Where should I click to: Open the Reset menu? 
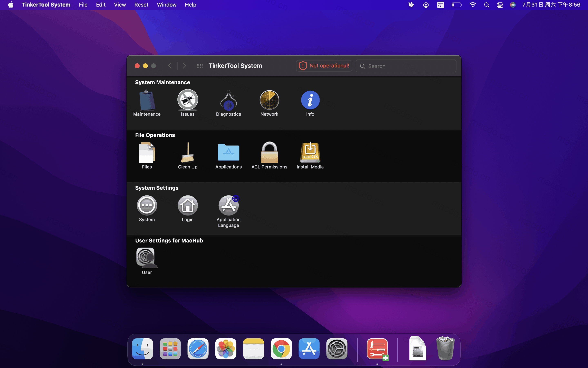click(x=141, y=5)
